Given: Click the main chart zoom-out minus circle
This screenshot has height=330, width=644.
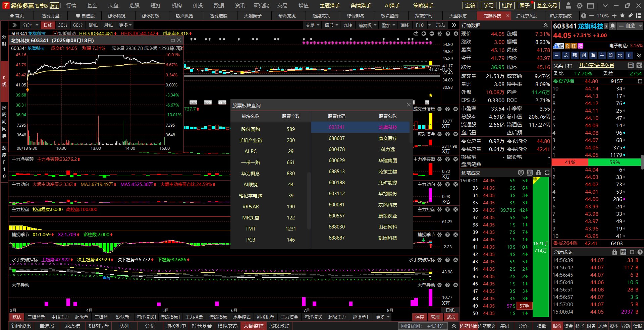Looking at the screenshot, I should (432, 34).
